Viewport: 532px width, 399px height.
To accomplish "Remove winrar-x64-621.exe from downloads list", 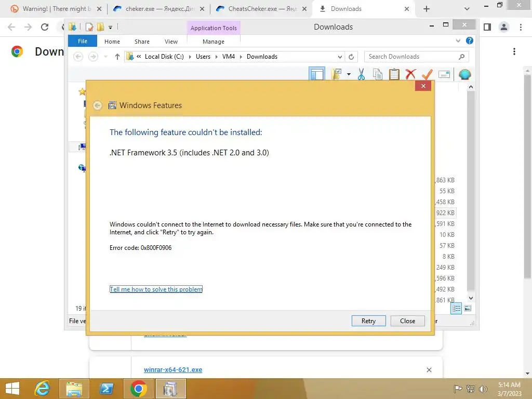I will click(429, 370).
